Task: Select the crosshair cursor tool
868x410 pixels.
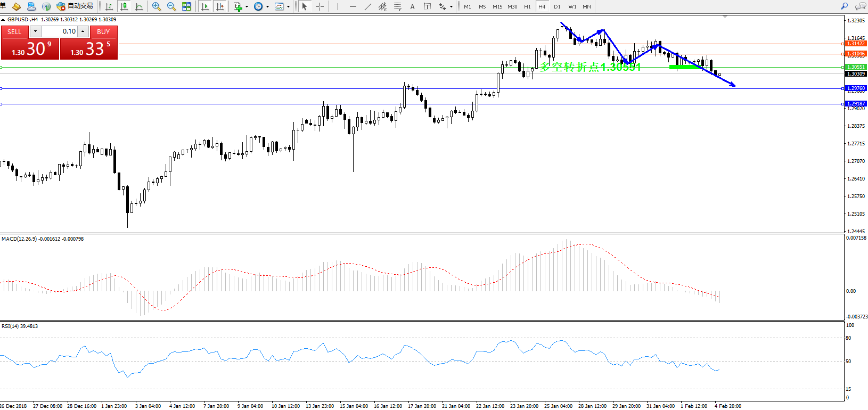Action: (320, 6)
